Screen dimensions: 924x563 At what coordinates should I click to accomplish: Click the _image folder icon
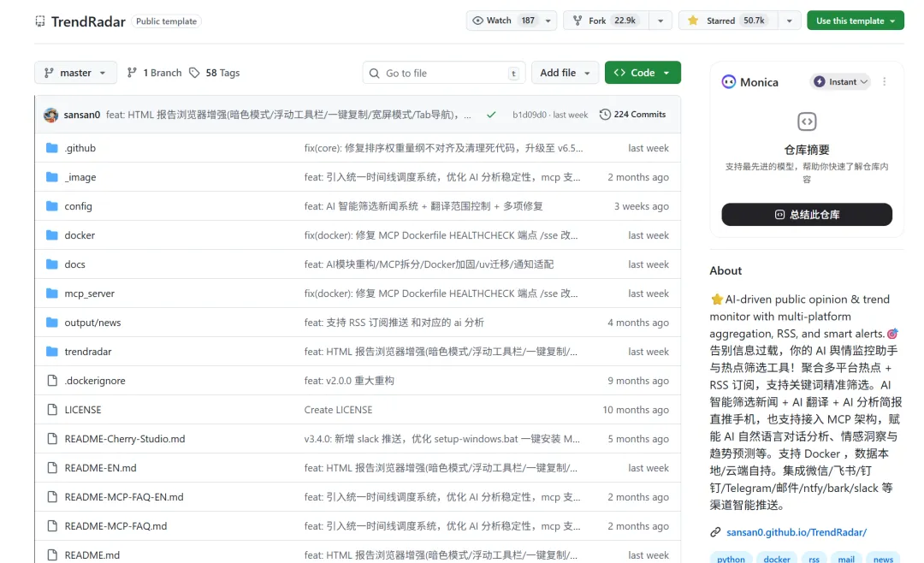click(52, 177)
